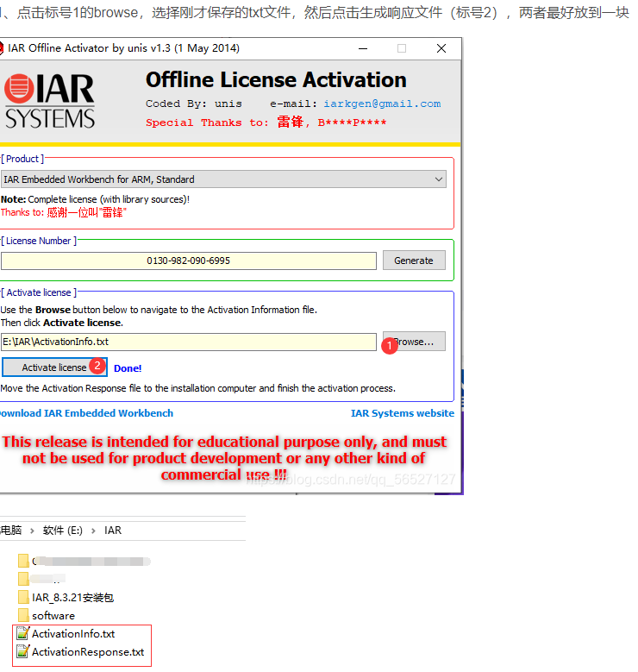Viewport: 638px width, 672px height.
Task: Click the IAR_8.3.21安装包 folder icon
Action: point(23,597)
